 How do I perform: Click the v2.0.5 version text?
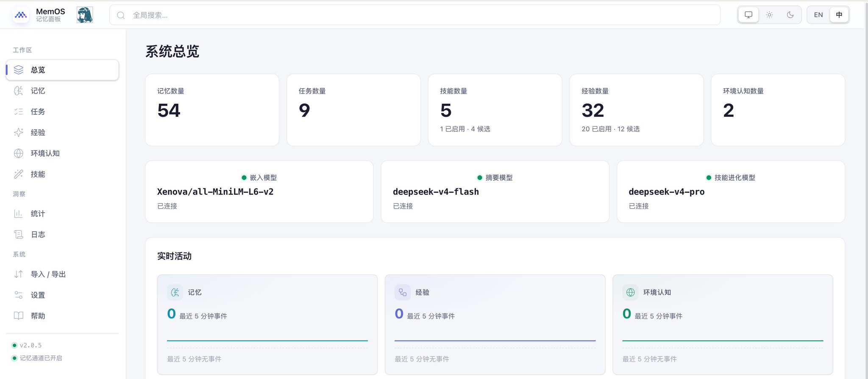(31, 345)
